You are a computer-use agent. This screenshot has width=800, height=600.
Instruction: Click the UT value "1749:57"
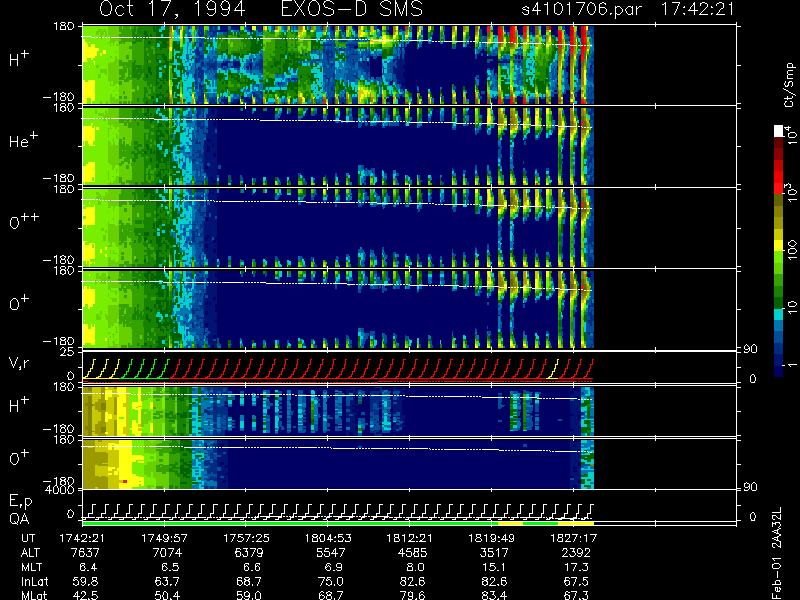point(164,538)
